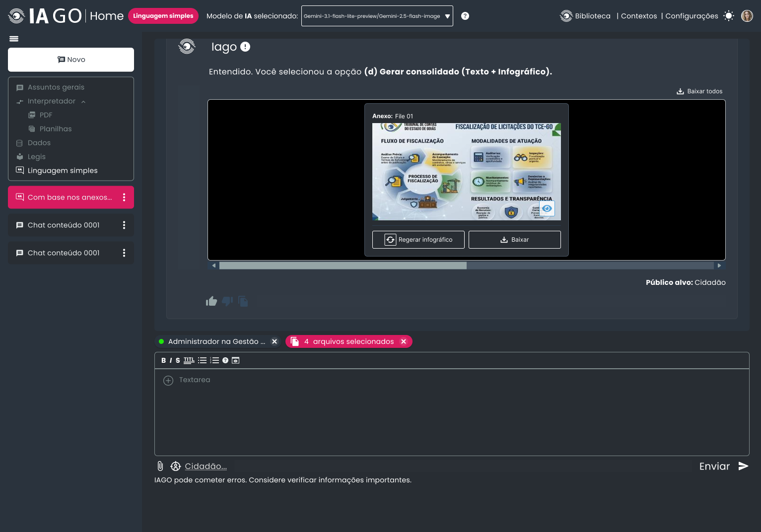The width and height of the screenshot is (761, 532).
Task: Toggle the light/dark theme sun icon
Action: [729, 16]
